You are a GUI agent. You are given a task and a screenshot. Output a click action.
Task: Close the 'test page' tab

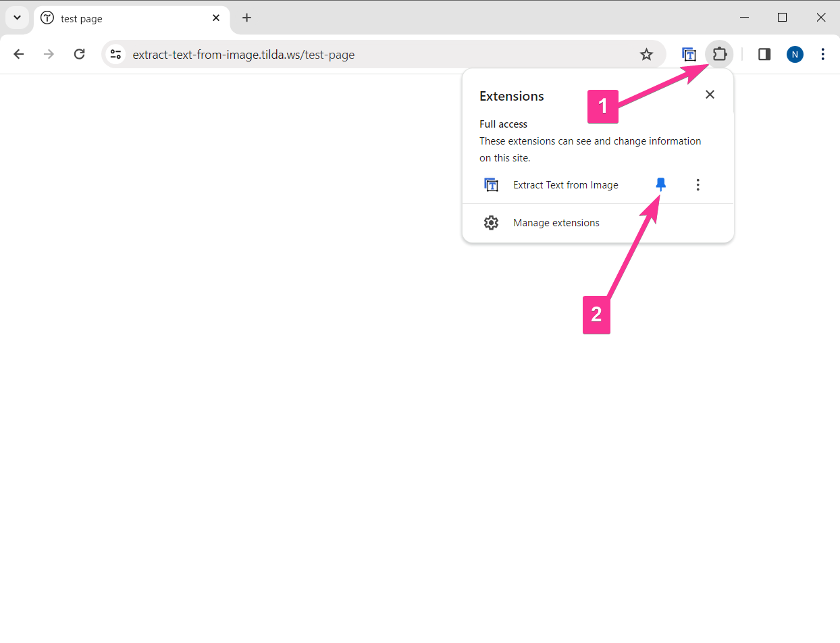pos(216,18)
